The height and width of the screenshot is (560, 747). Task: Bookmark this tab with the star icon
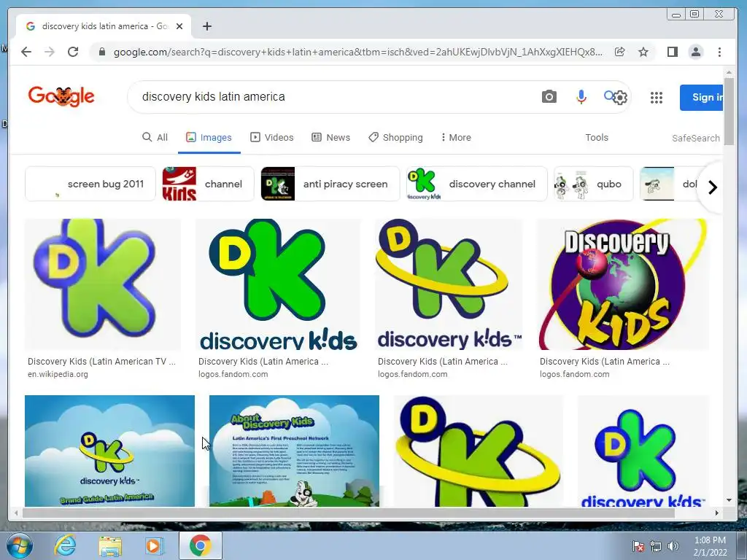[x=643, y=52]
